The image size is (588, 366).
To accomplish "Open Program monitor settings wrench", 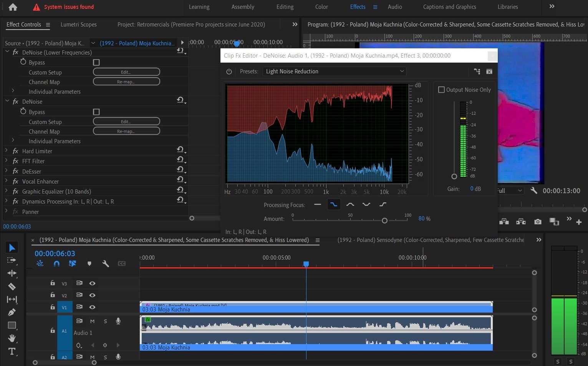I will point(534,190).
